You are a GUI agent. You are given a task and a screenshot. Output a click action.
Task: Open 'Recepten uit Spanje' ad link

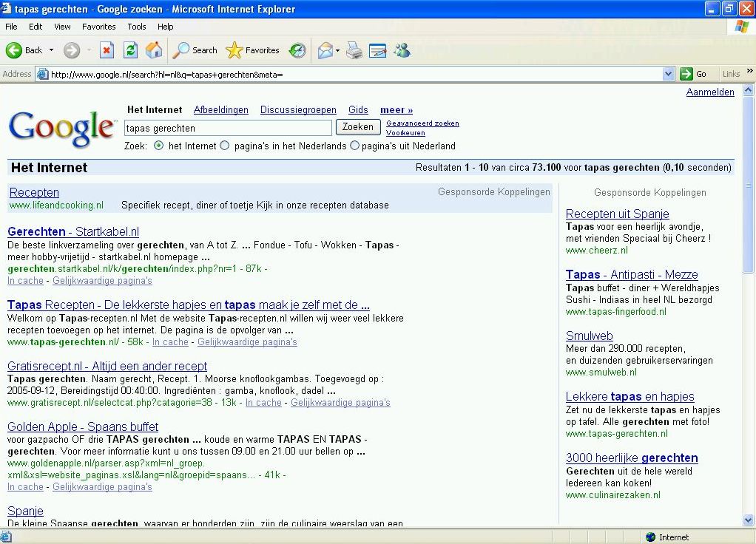617,214
